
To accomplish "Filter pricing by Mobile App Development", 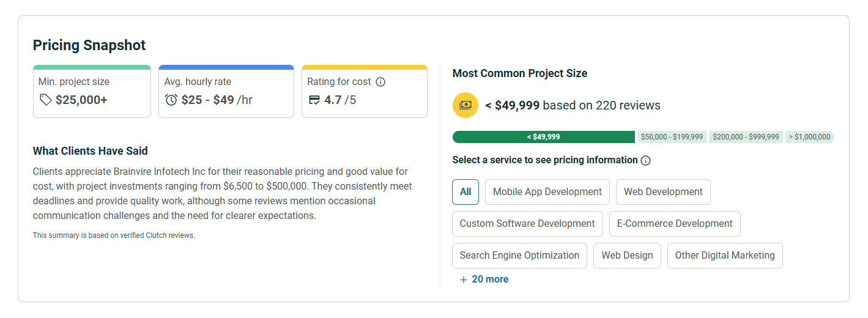I will coord(547,192).
